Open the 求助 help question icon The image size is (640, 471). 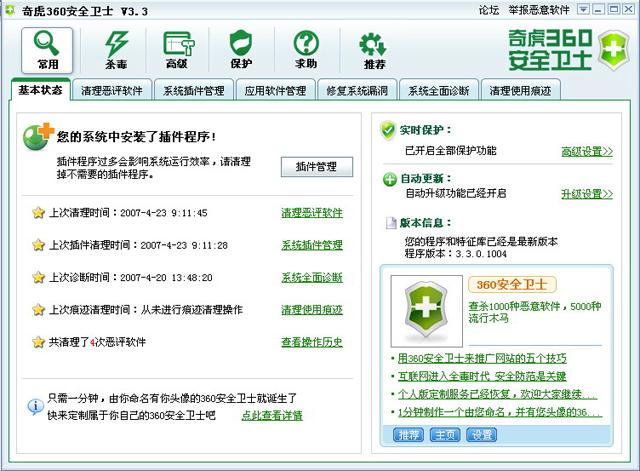pos(305,49)
